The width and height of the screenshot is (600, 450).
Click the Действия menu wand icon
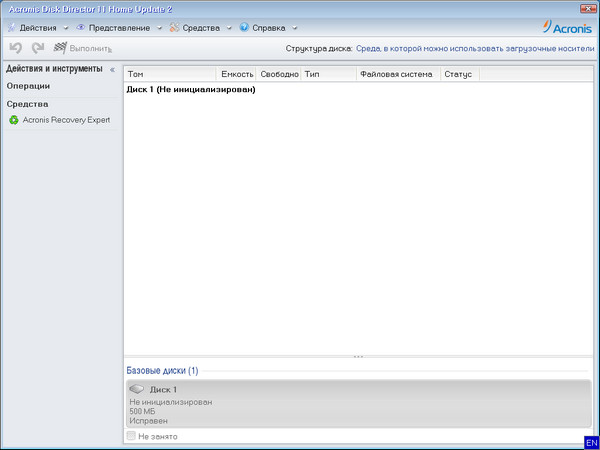point(11,28)
